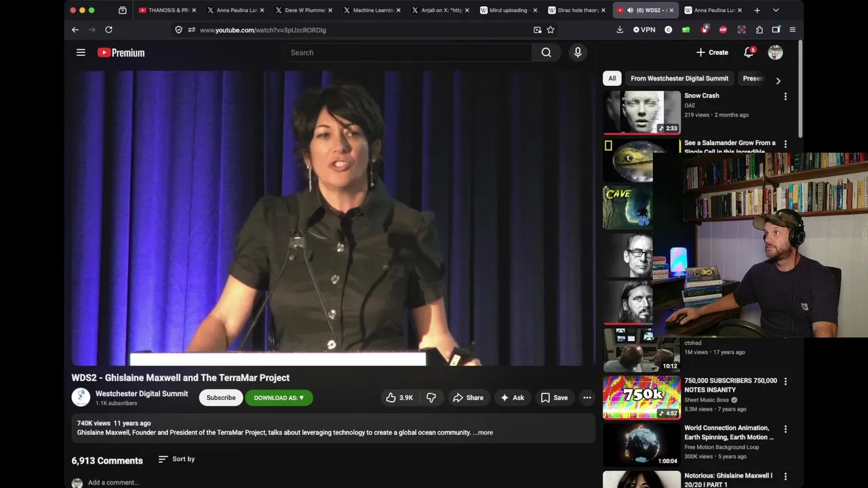Viewport: 868px width, 488px height.
Task: Click the search magnifier button
Action: tap(546, 52)
